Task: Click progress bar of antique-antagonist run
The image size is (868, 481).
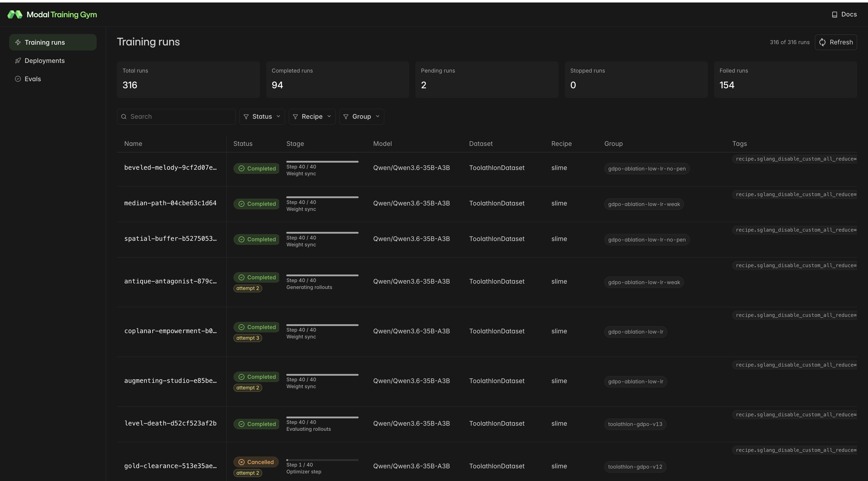Action: tap(323, 275)
